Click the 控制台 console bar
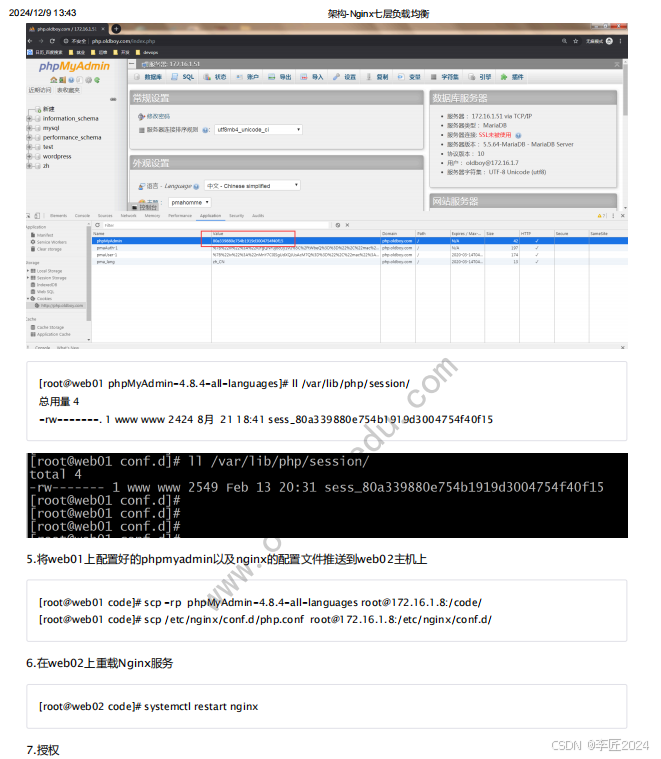 (x=145, y=208)
